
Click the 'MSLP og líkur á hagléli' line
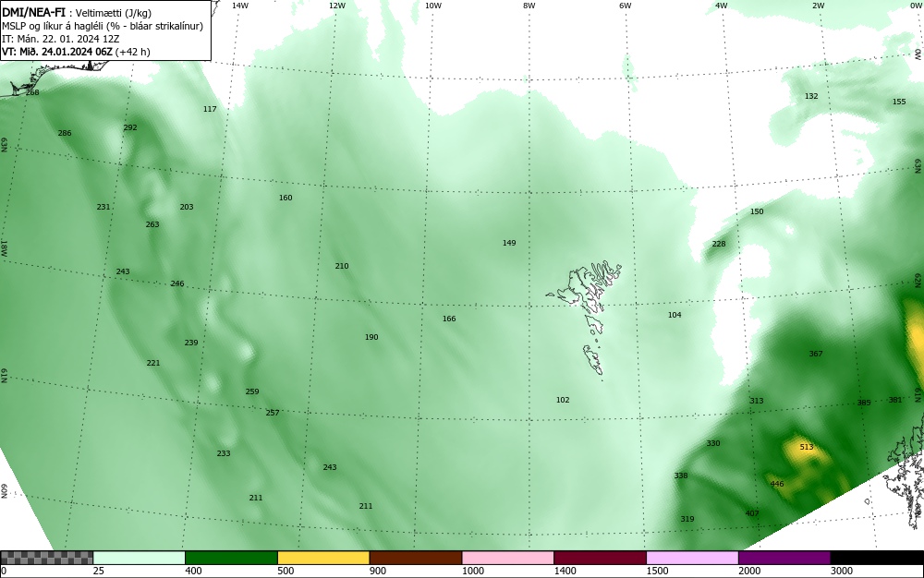[x=103, y=26]
